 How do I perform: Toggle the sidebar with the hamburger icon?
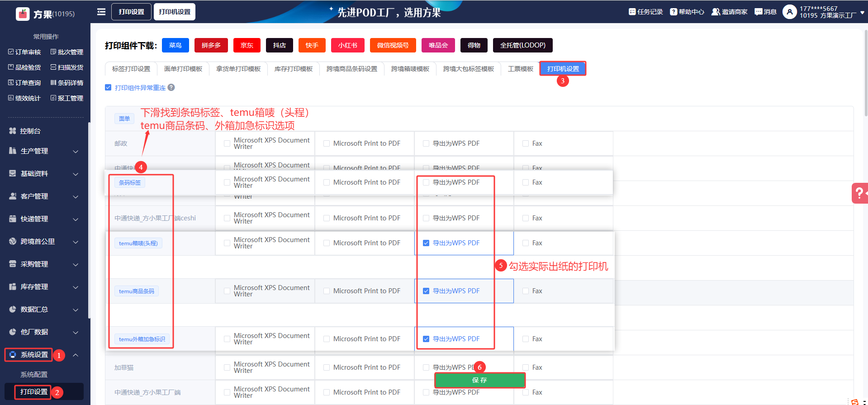point(101,12)
